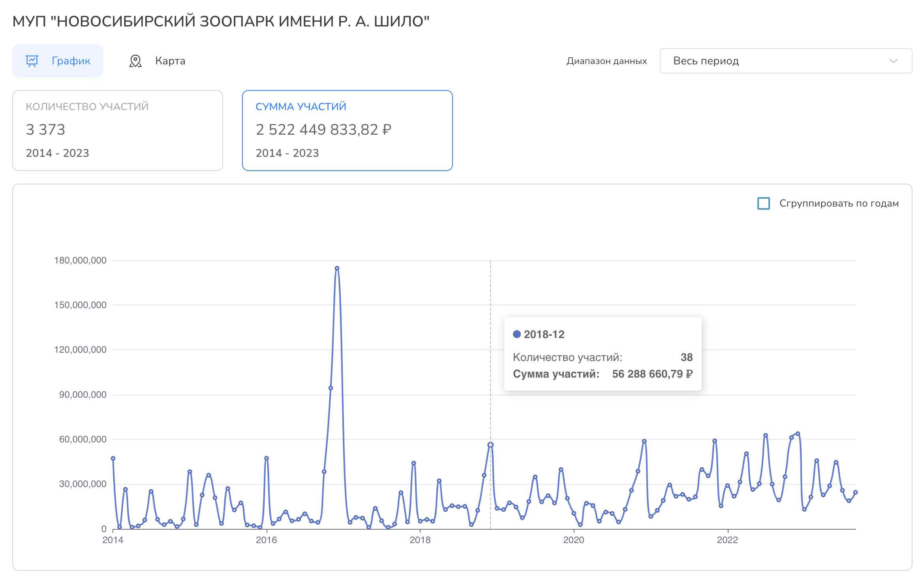The height and width of the screenshot is (583, 924).
Task: Click the chevron arrow in the period dropdown
Action: pyautogui.click(x=894, y=61)
